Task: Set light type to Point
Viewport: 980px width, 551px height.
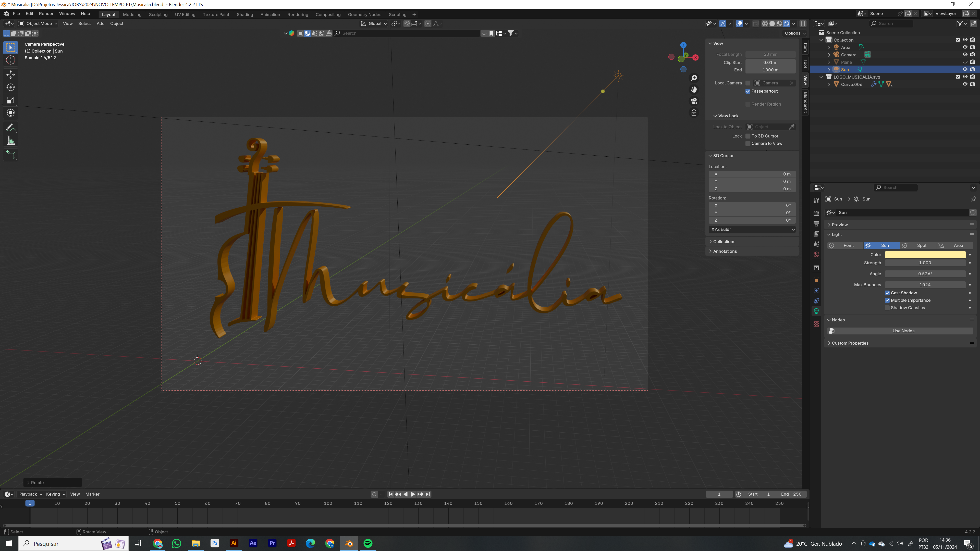Action: click(x=845, y=246)
